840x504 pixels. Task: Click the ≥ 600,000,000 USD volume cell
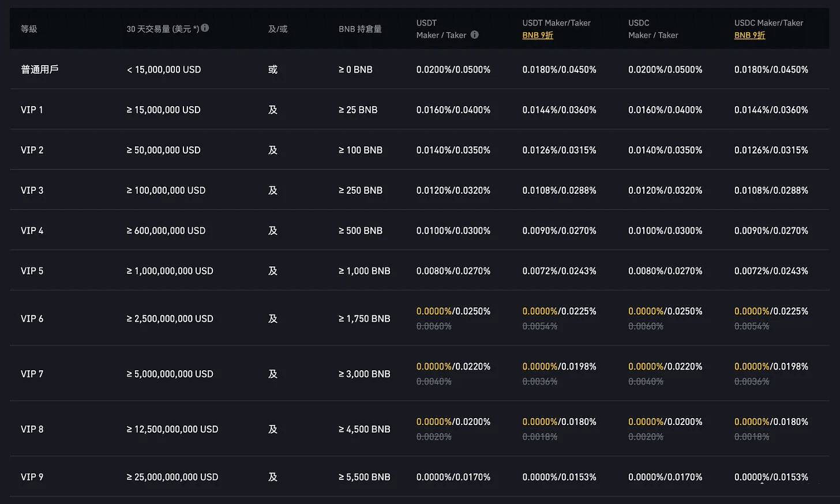(x=166, y=231)
